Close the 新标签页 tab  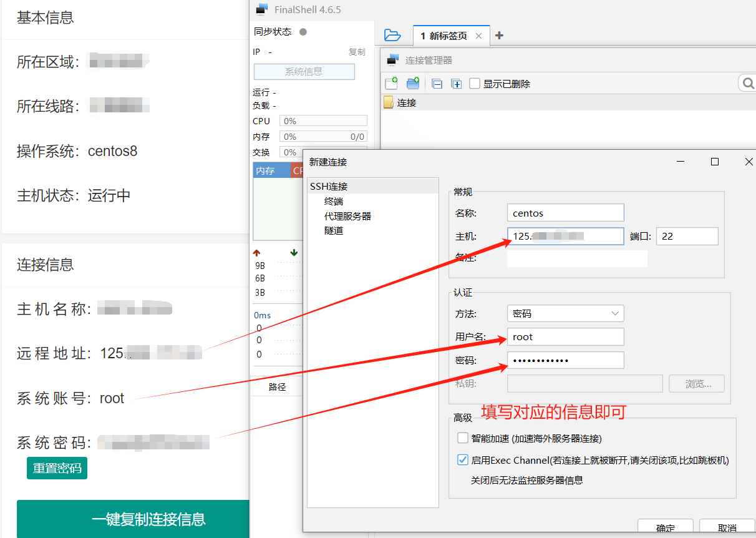478,36
